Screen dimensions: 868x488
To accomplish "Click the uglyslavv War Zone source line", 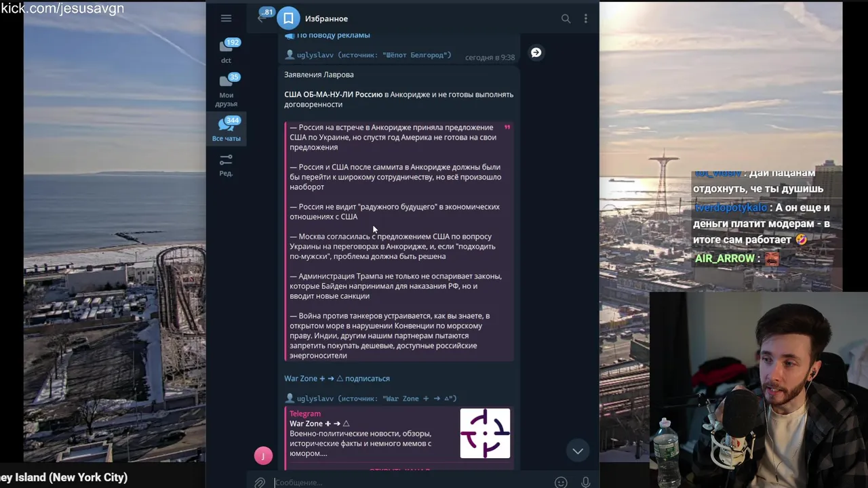I will coord(371,399).
